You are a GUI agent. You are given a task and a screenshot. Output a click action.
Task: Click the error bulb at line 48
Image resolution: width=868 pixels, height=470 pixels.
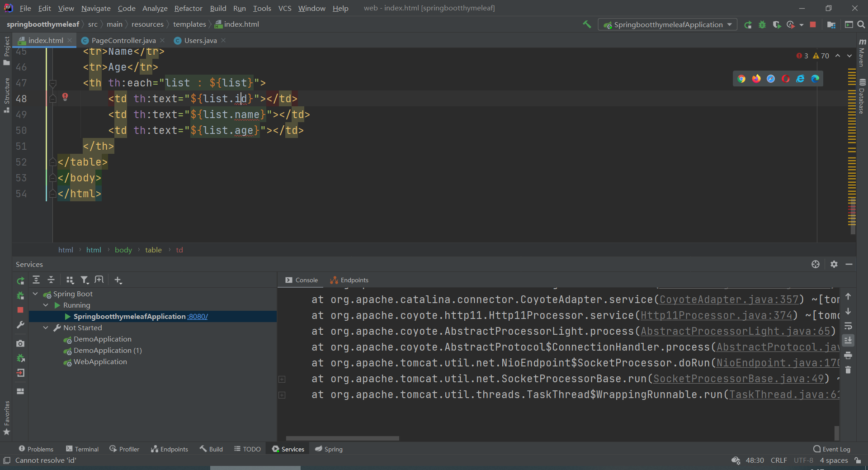tap(65, 96)
